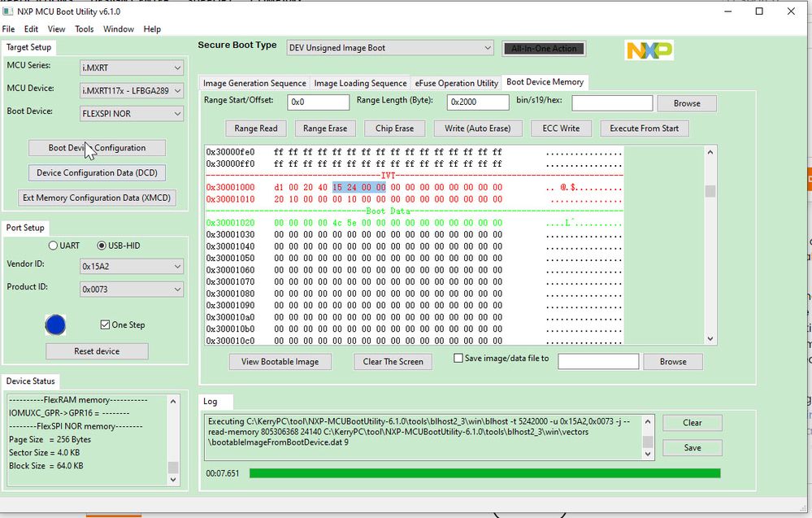Open the MCU Series dropdown
The height and width of the screenshot is (518, 812).
(132, 67)
